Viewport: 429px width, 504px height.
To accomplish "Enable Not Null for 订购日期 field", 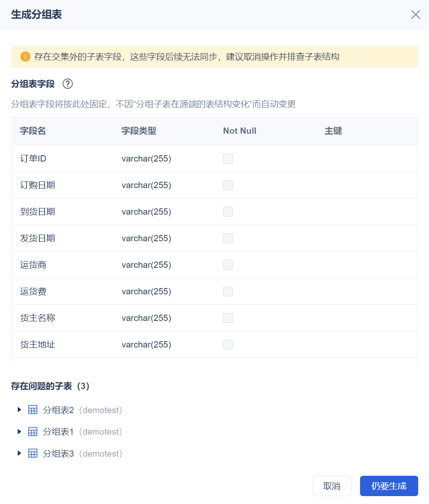I will (228, 185).
